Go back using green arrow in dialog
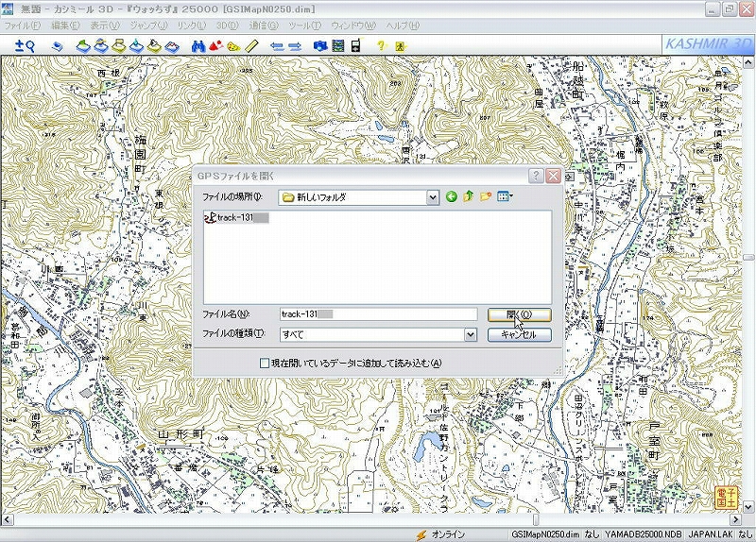Screen dimensions: 756x542 point(452,196)
